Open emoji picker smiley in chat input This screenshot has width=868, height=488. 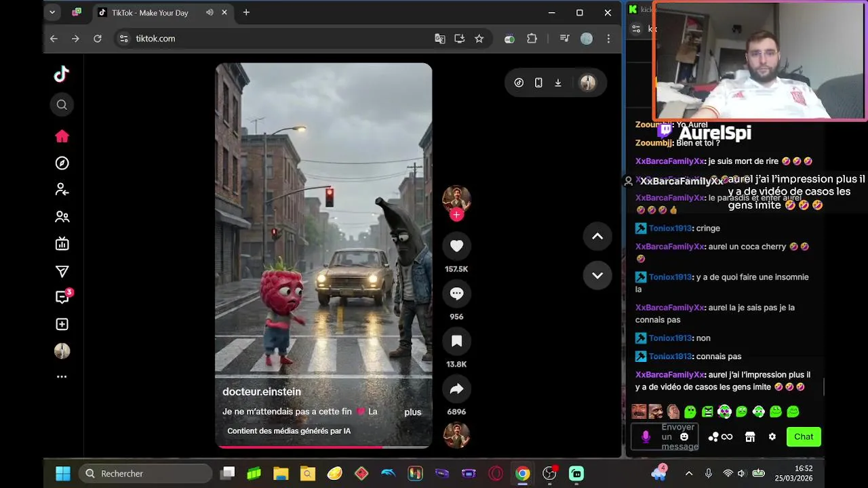click(684, 437)
